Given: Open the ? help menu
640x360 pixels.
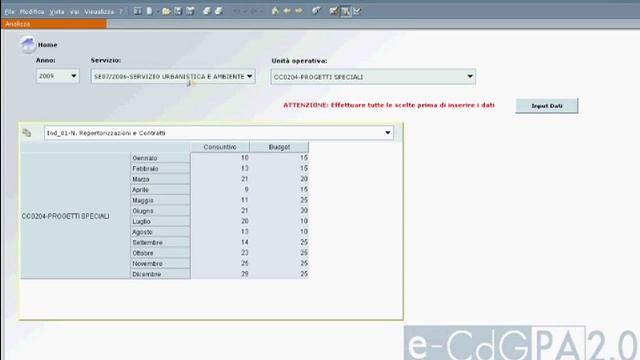Looking at the screenshot, I should coord(120,12).
